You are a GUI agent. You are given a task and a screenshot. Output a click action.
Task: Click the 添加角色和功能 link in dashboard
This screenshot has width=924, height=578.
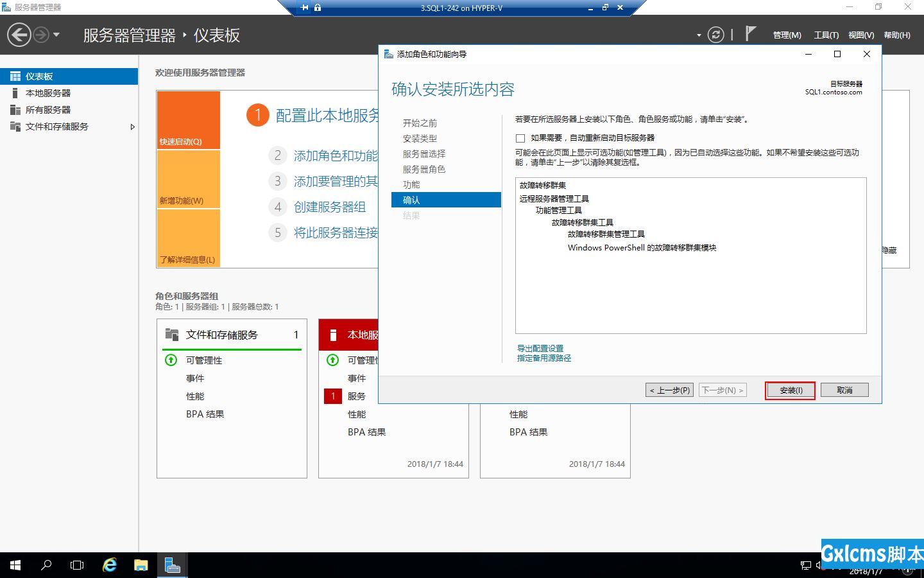[x=336, y=156]
